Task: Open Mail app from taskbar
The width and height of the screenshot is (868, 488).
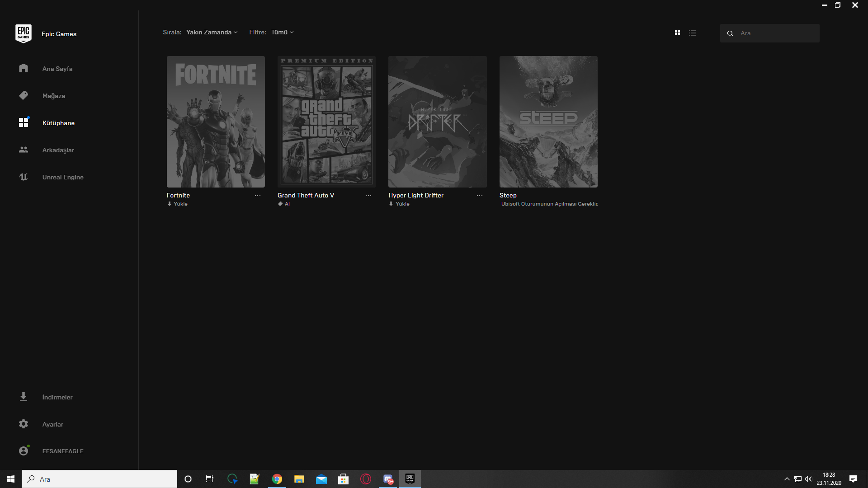Action: pyautogui.click(x=321, y=479)
